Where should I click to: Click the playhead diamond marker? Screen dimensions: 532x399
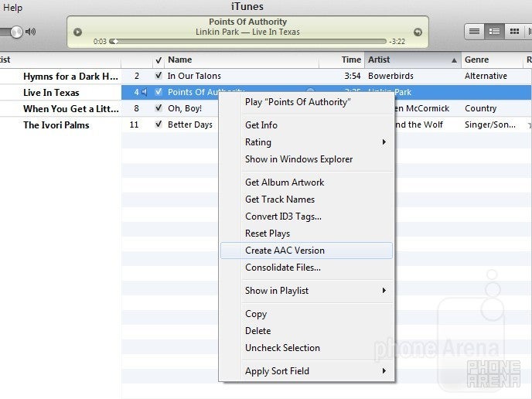[x=115, y=42]
